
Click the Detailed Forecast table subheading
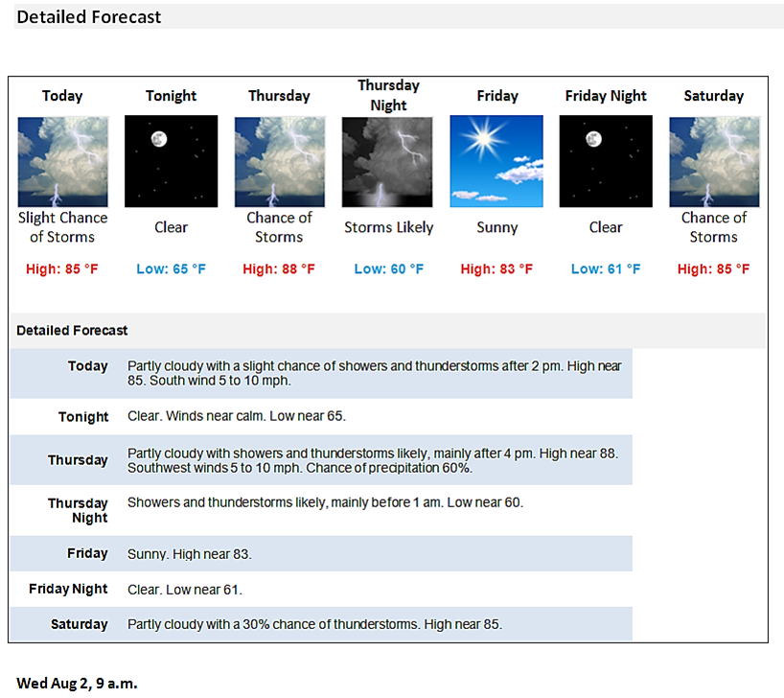72,330
